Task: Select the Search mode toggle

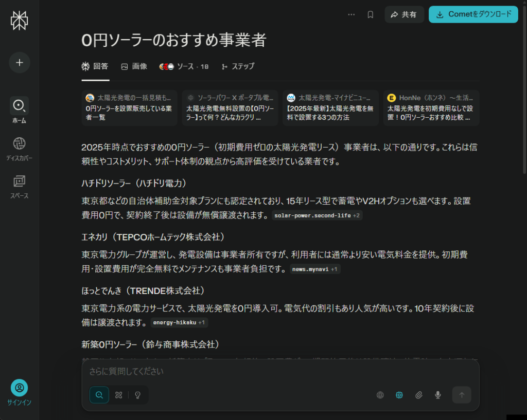Action: tap(99, 395)
